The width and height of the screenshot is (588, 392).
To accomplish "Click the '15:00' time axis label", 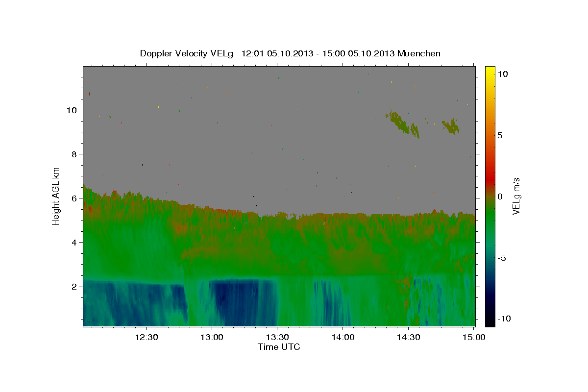I will (475, 337).
